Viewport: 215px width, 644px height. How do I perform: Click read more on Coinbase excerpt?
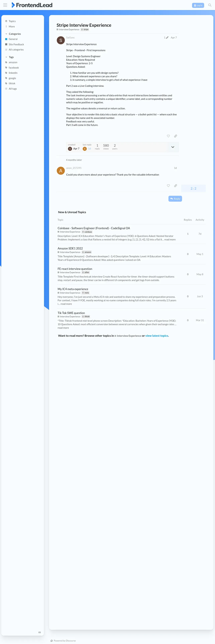tap(170, 240)
